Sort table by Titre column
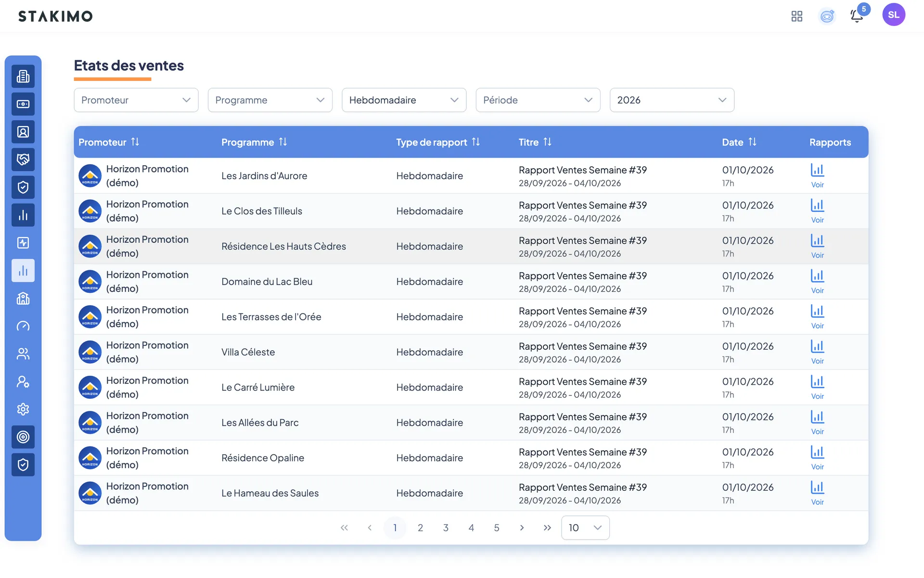This screenshot has width=924, height=578. pos(548,142)
